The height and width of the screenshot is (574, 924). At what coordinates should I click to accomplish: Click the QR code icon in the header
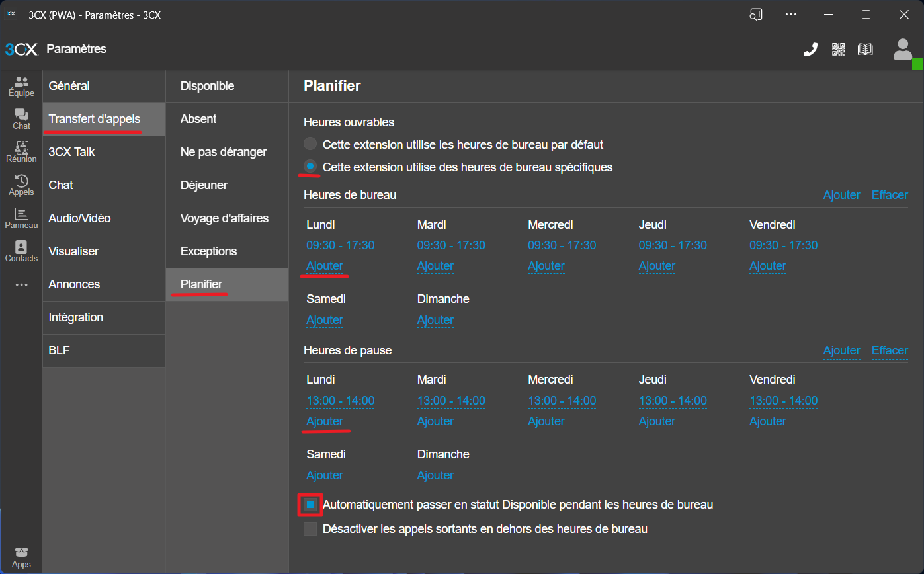pos(839,49)
